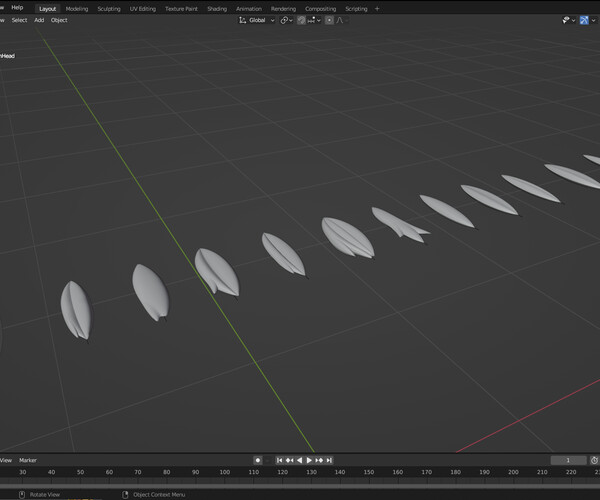Switch to the Layout workspace tab
Viewport: 600px width, 500px height.
point(47,8)
